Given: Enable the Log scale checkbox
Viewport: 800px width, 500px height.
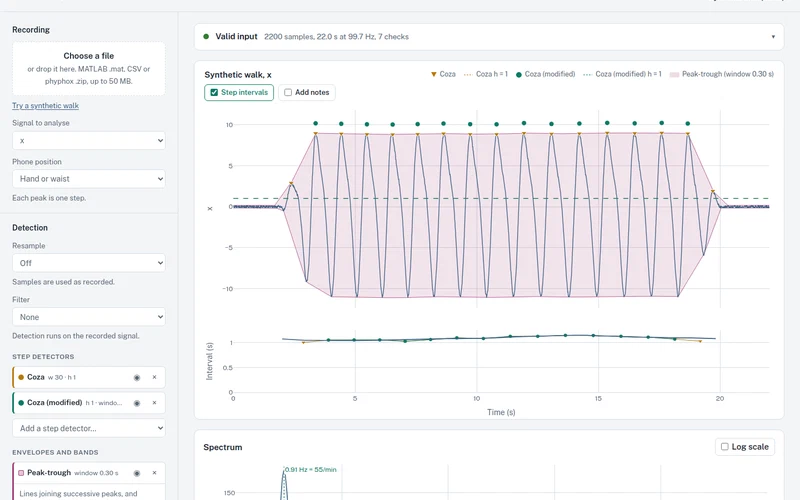Looking at the screenshot, I should [x=724, y=446].
